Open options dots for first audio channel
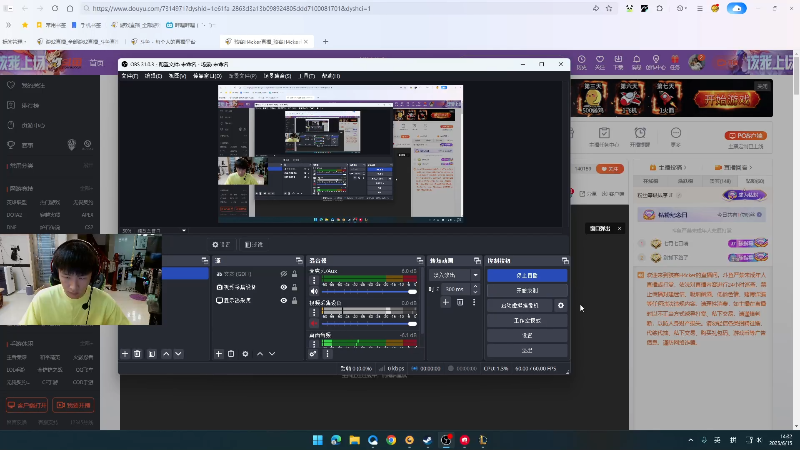 coord(314,281)
